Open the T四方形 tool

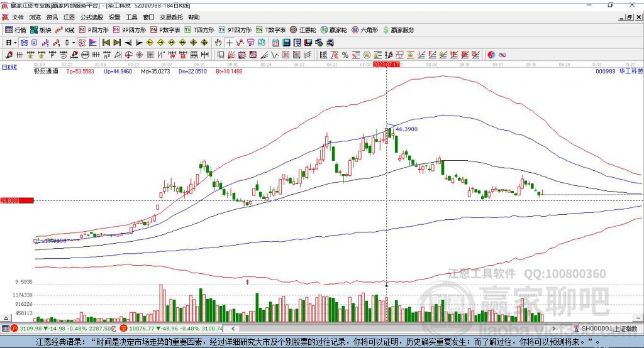pyautogui.click(x=199, y=30)
